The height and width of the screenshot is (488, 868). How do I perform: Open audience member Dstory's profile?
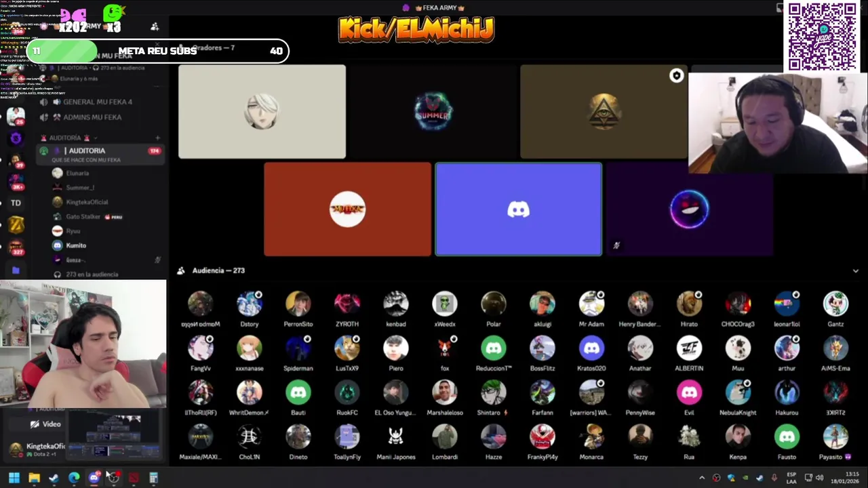(249, 304)
